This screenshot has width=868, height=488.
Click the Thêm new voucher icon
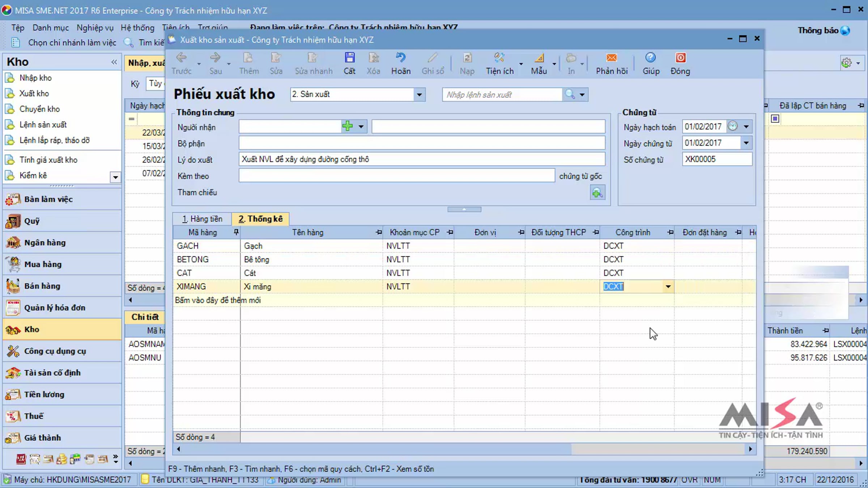click(248, 58)
